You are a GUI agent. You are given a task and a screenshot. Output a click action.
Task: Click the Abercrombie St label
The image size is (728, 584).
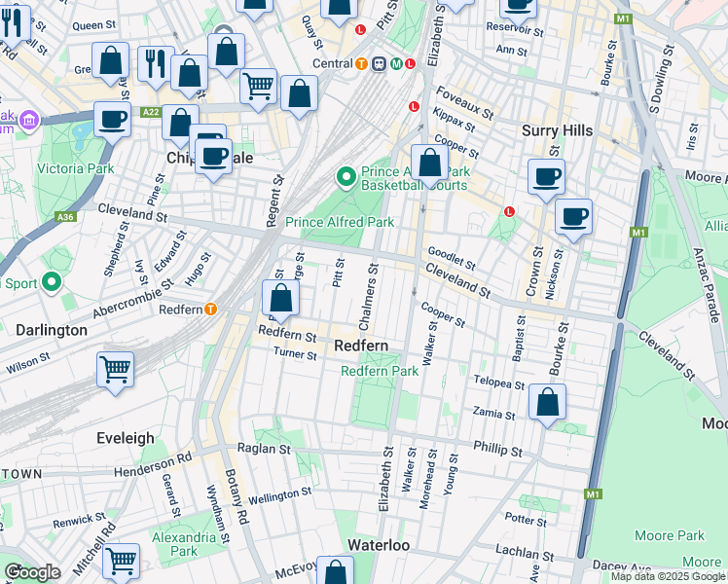pyautogui.click(x=133, y=298)
